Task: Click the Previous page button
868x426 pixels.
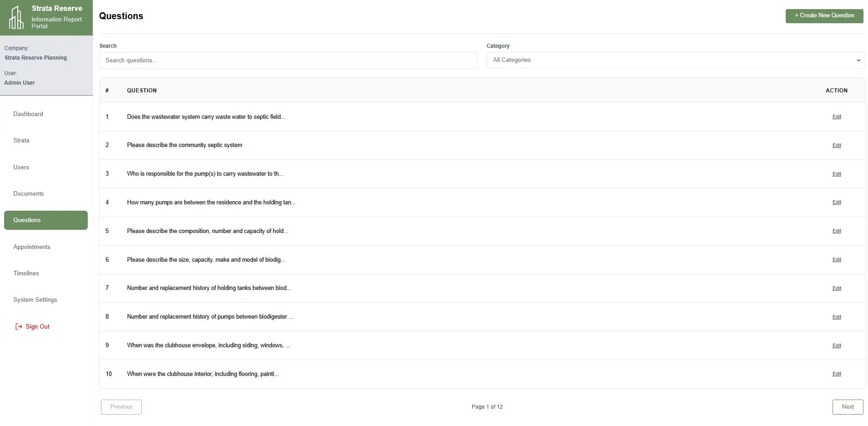Action: click(121, 407)
